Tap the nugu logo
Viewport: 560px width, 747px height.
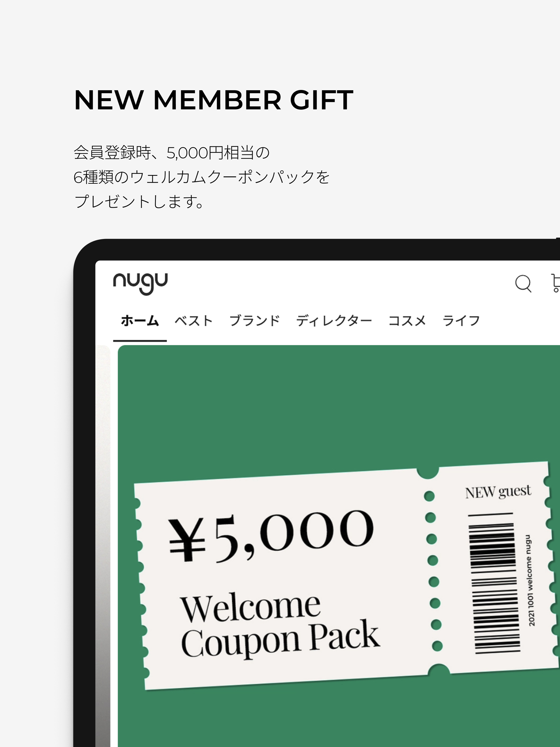tap(140, 283)
